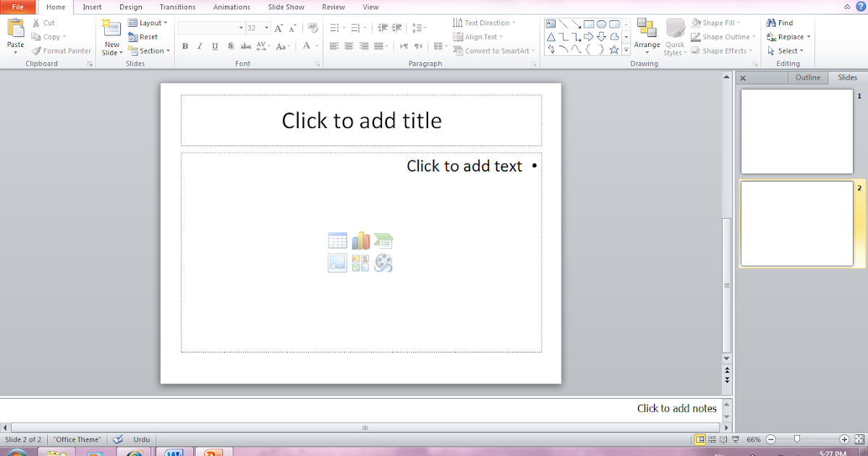Image resolution: width=868 pixels, height=456 pixels.
Task: Open Replace in the Editing group
Action: click(788, 36)
